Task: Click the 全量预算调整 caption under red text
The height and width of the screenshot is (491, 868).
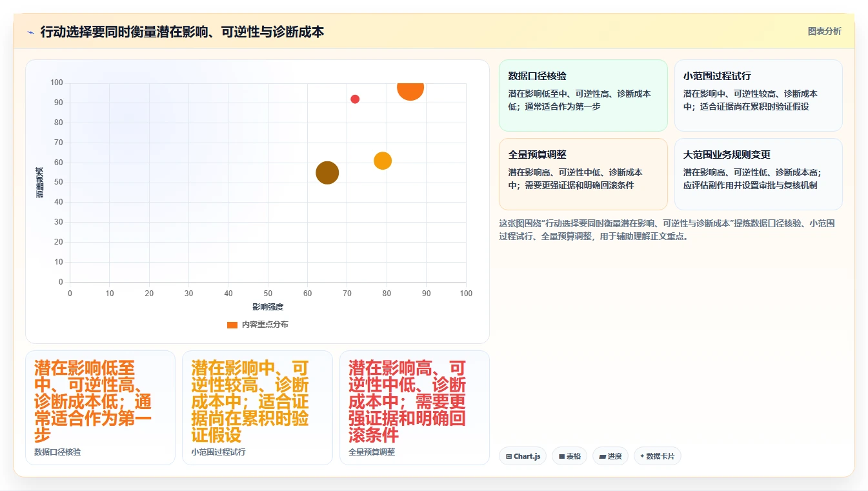Action: tap(372, 452)
